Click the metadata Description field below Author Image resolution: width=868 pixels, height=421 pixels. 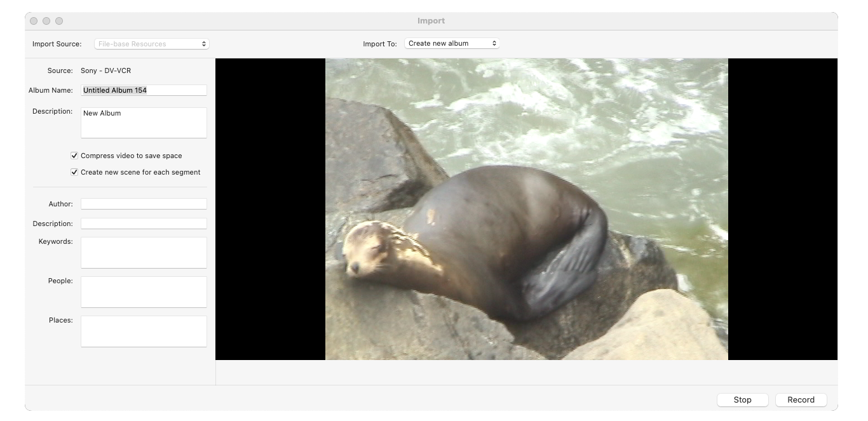tap(143, 223)
